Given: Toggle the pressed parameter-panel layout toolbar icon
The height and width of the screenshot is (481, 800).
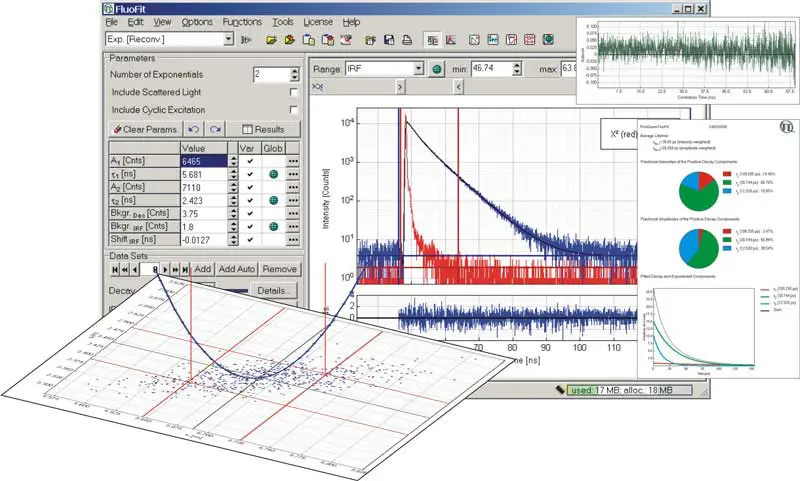Looking at the screenshot, I should click(x=432, y=39).
